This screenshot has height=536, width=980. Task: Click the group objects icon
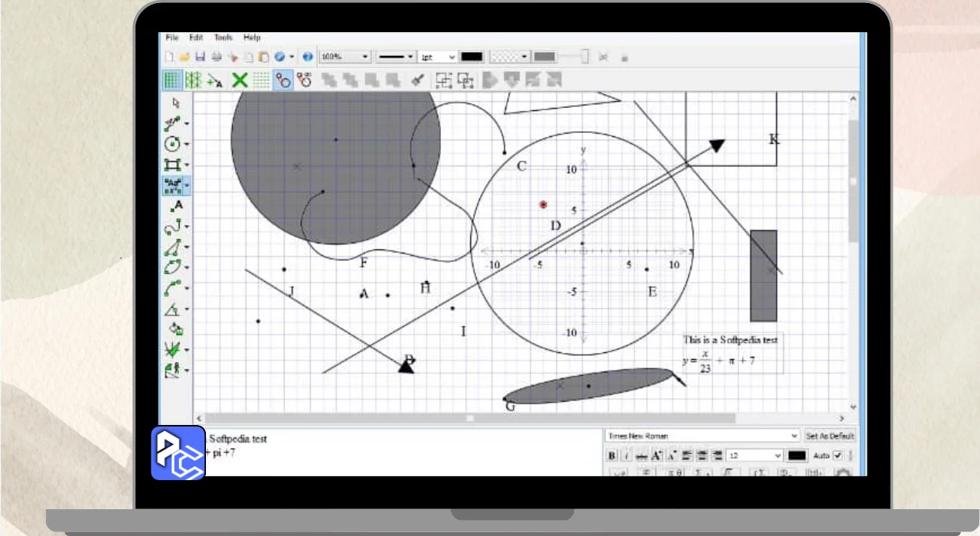[x=443, y=79]
